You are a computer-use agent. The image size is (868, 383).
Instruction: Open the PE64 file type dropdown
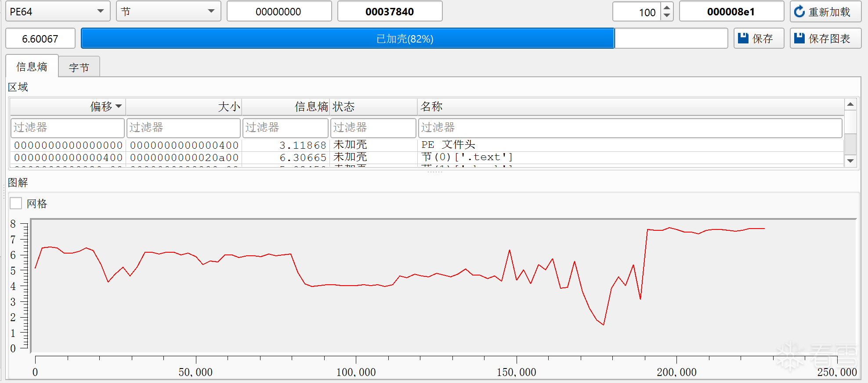(58, 11)
